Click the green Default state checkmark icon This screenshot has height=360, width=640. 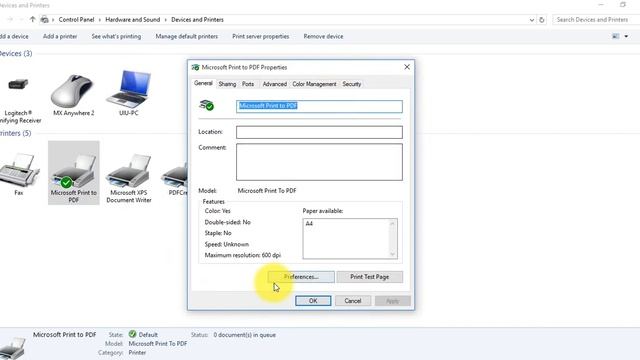click(x=132, y=334)
